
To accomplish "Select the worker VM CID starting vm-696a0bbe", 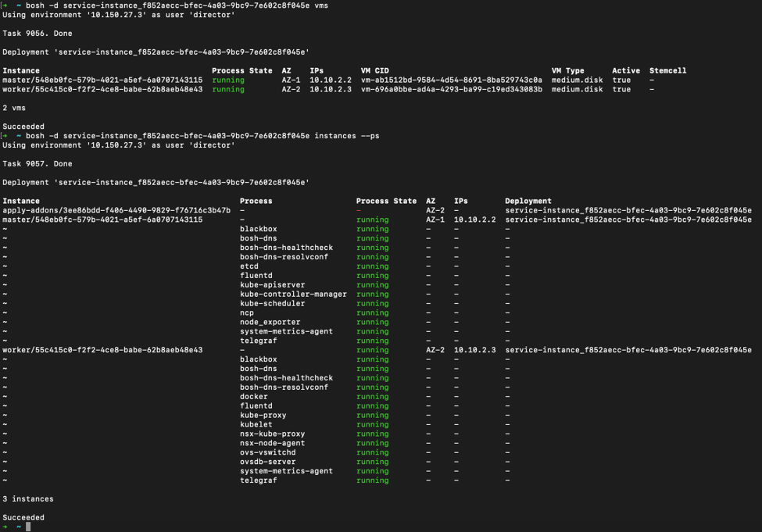I will [x=451, y=89].
